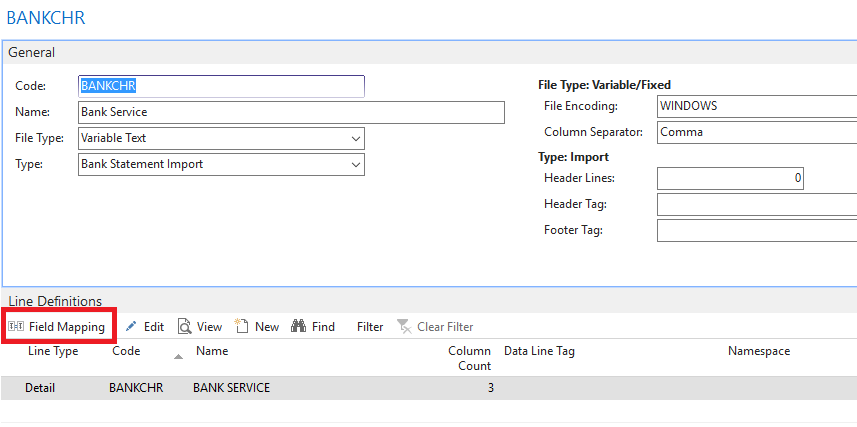The width and height of the screenshot is (857, 427).
Task: Click the Field Mapping icon
Action: click(16, 327)
